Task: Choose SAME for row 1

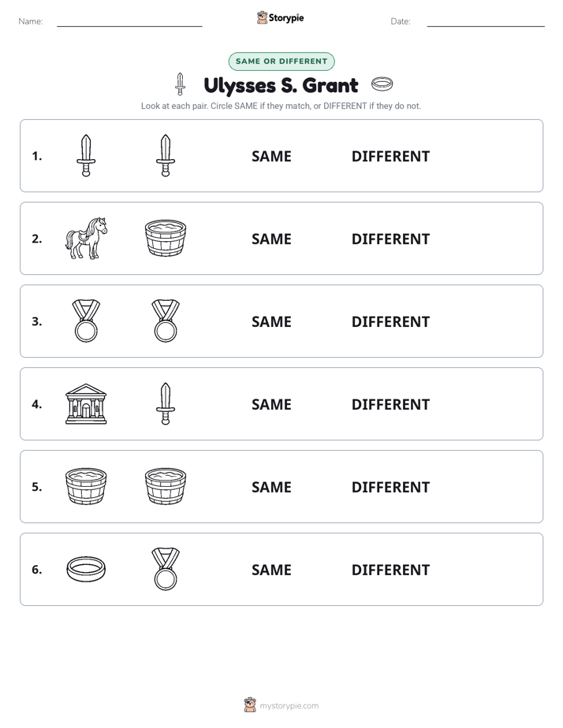Action: 271,157
